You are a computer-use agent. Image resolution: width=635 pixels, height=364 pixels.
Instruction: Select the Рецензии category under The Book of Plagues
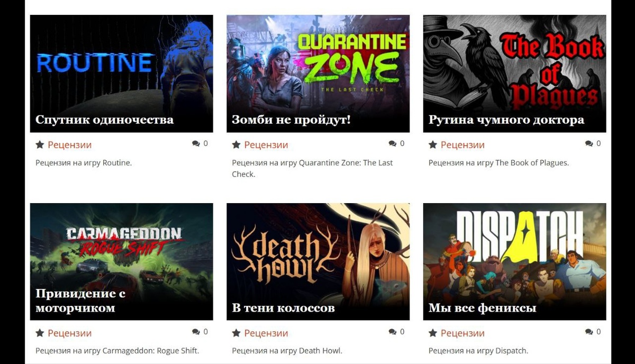(462, 144)
